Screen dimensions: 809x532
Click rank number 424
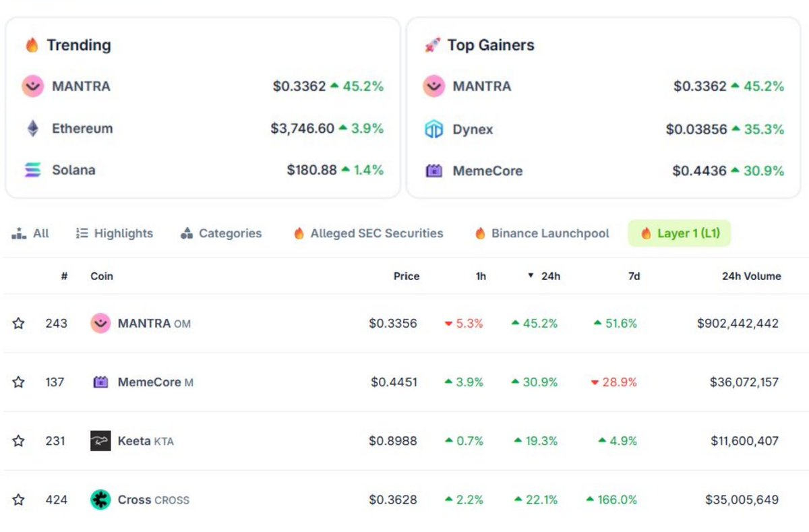click(x=57, y=500)
